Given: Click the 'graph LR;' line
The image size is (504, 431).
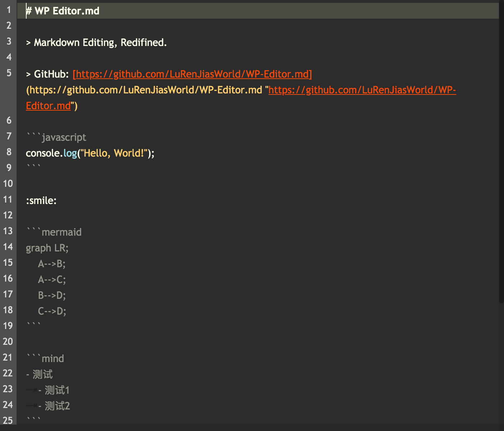Looking at the screenshot, I should tap(47, 248).
